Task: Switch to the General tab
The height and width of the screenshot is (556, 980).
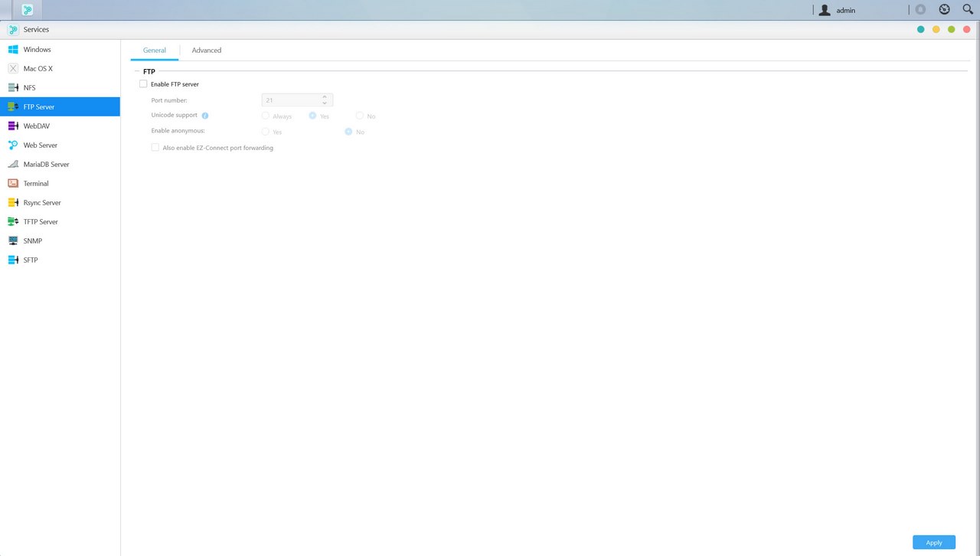Action: [x=155, y=51]
